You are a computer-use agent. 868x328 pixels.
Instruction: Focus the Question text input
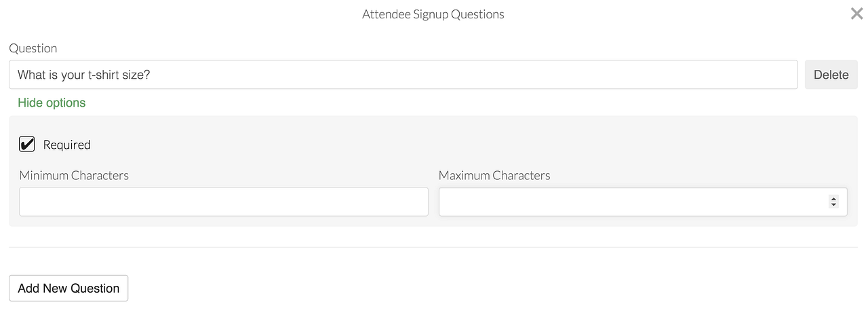coord(403,75)
